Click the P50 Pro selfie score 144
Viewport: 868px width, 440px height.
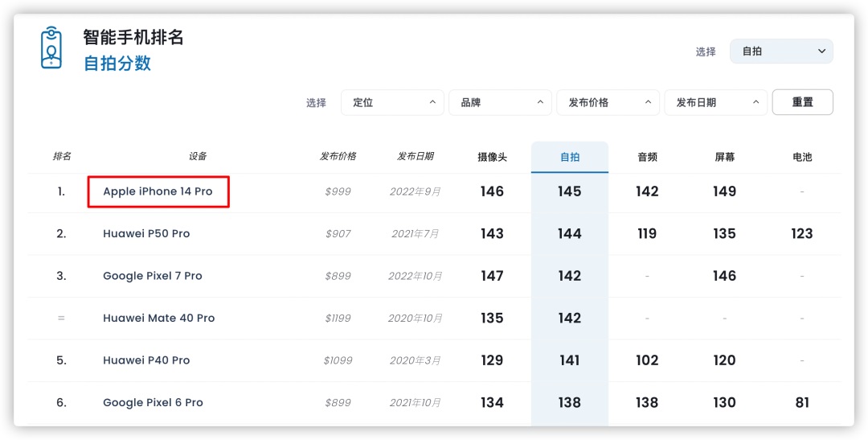click(570, 234)
